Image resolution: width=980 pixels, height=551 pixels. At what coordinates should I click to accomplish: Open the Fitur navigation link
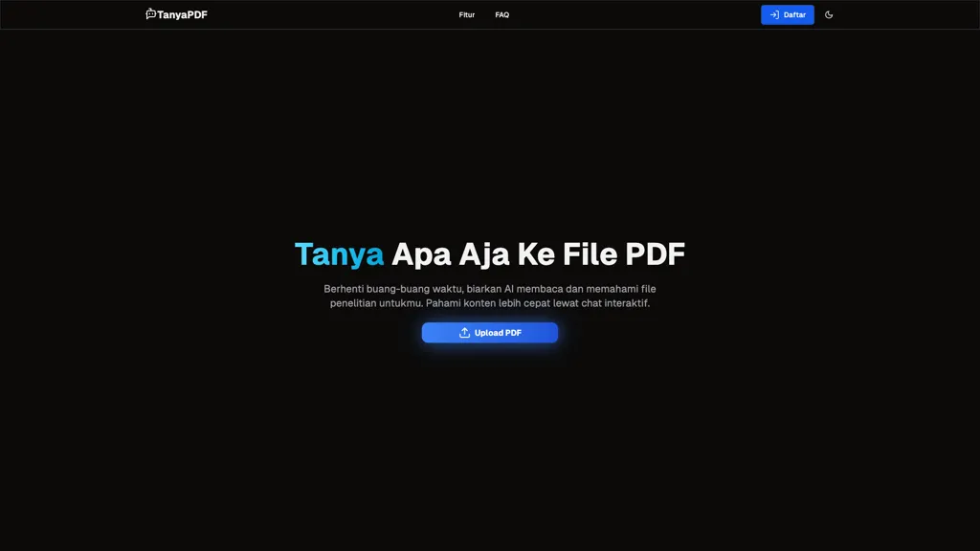click(467, 15)
